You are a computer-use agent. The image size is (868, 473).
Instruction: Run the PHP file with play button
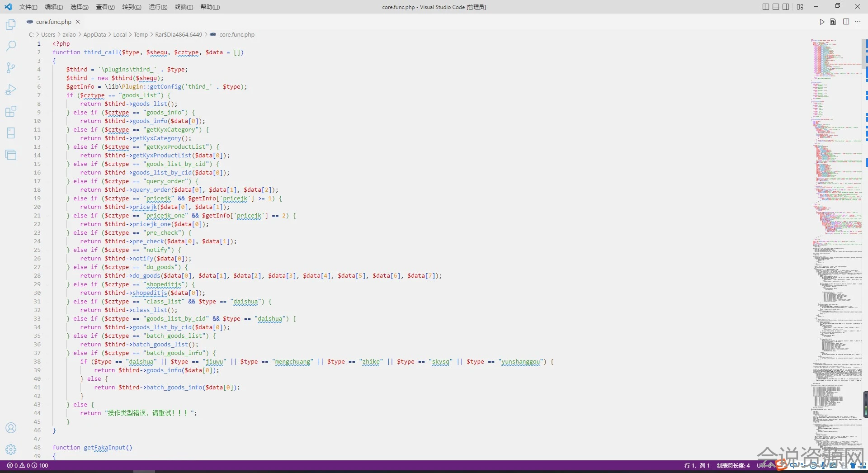[x=822, y=22]
